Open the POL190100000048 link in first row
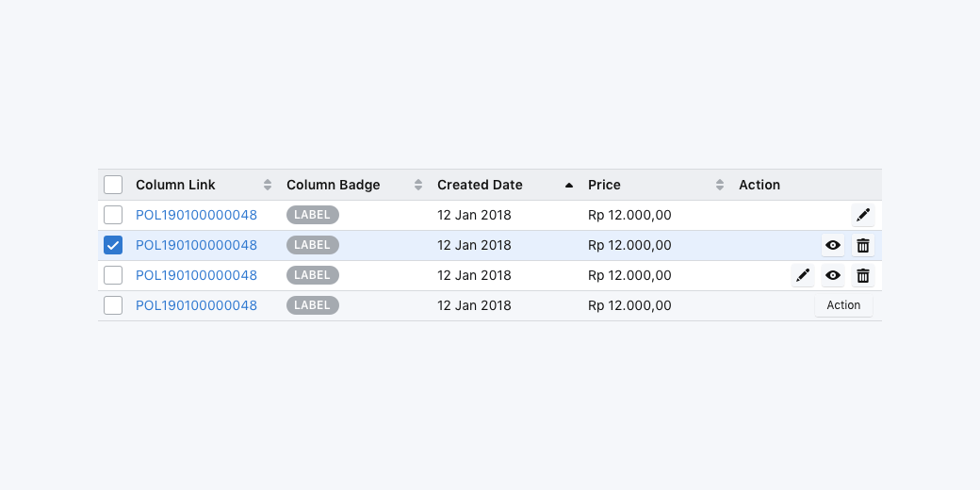The width and height of the screenshot is (980, 490). pyautogui.click(x=196, y=215)
